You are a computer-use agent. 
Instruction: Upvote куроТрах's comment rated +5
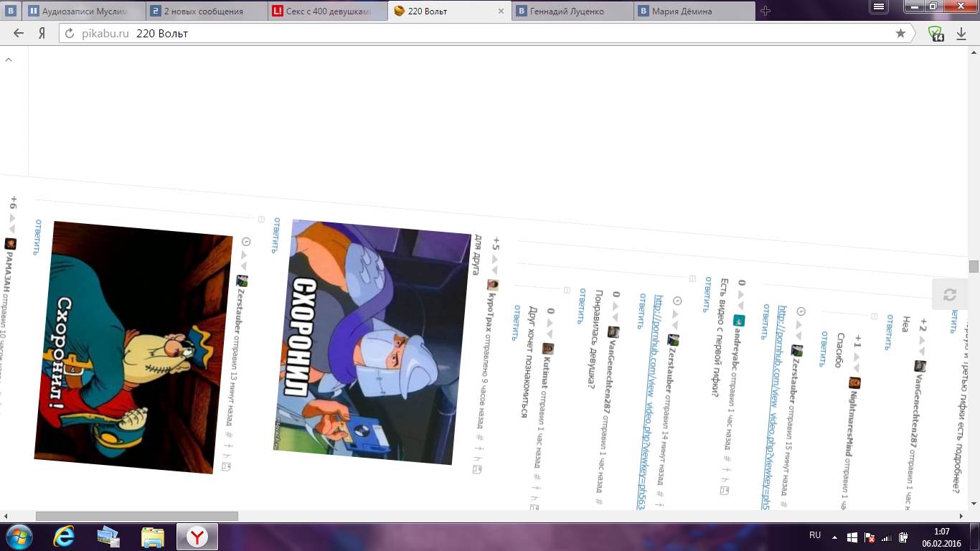click(x=494, y=258)
